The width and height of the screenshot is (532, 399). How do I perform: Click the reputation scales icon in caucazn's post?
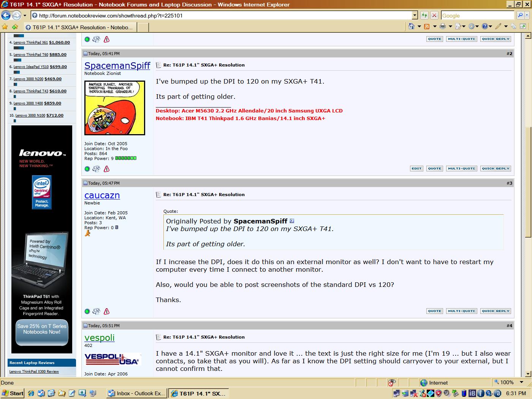coord(97,311)
